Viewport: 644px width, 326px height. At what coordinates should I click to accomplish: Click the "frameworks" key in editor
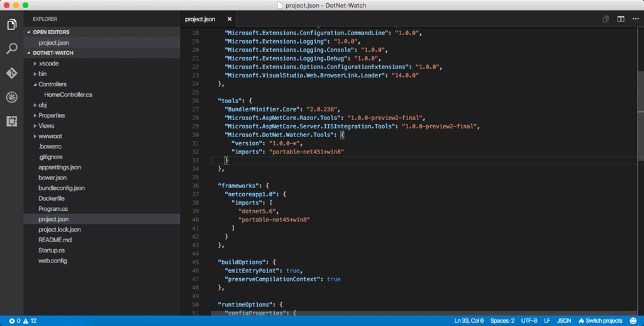coord(238,186)
